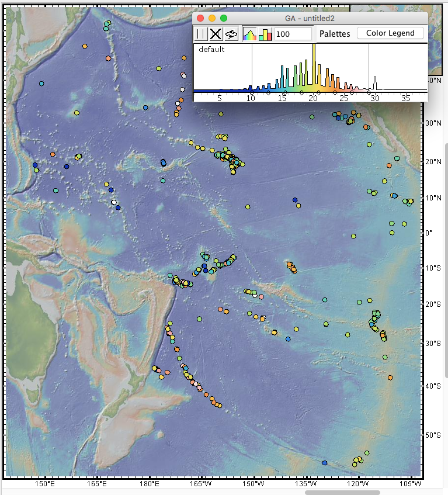
Task: Close the GA - untitled2 window
Action: click(x=200, y=18)
